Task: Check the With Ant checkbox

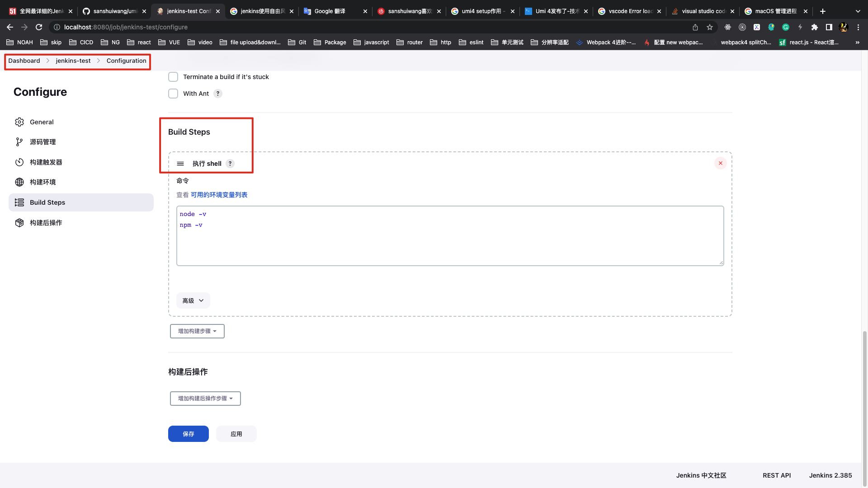Action: [x=173, y=94]
